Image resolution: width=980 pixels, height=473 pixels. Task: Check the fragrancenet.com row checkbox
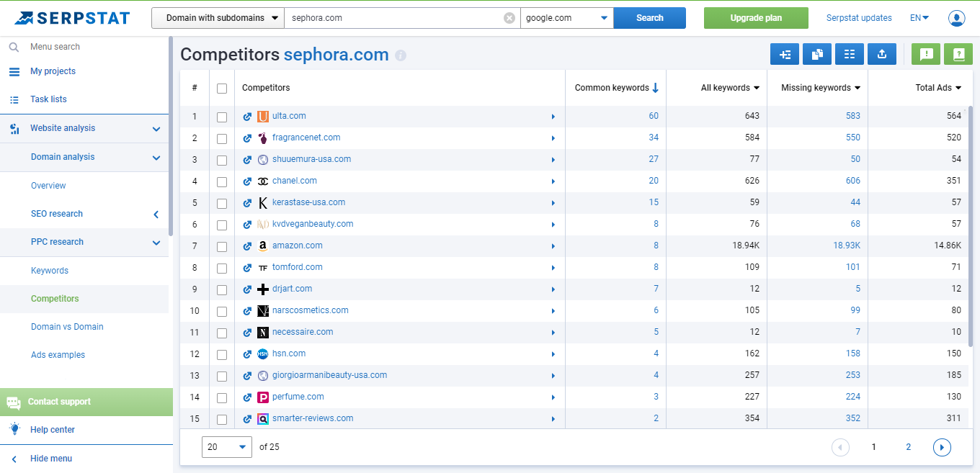[x=222, y=139]
